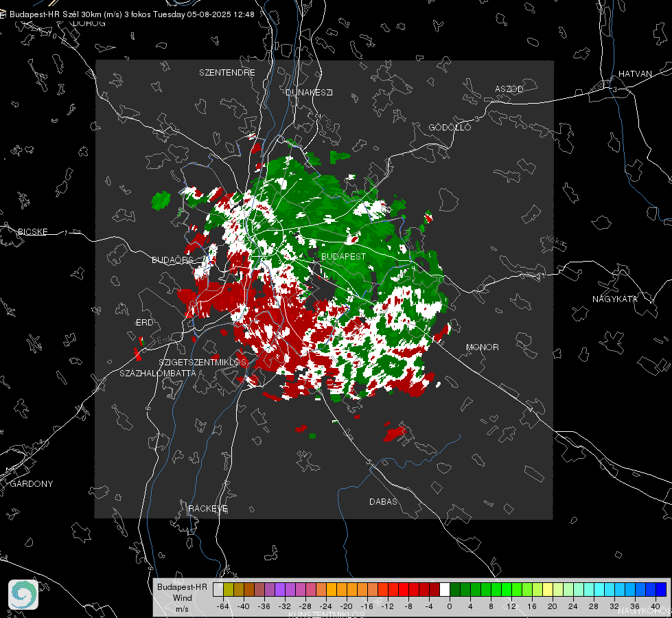Select the BUDAÖRS label on map
The width and height of the screenshot is (672, 618).
pos(172,260)
